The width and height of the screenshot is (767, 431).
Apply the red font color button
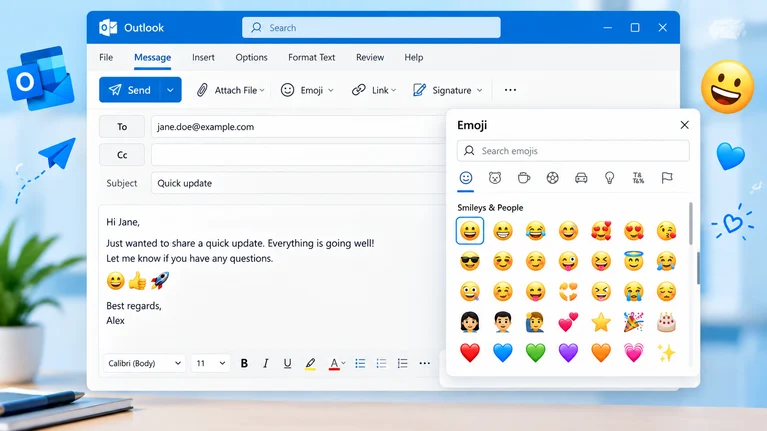(x=334, y=363)
